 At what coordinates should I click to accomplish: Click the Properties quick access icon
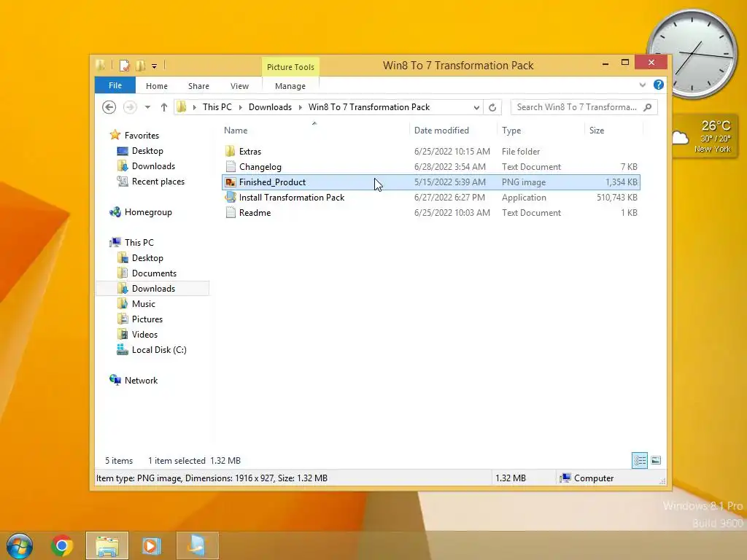pyautogui.click(x=124, y=65)
